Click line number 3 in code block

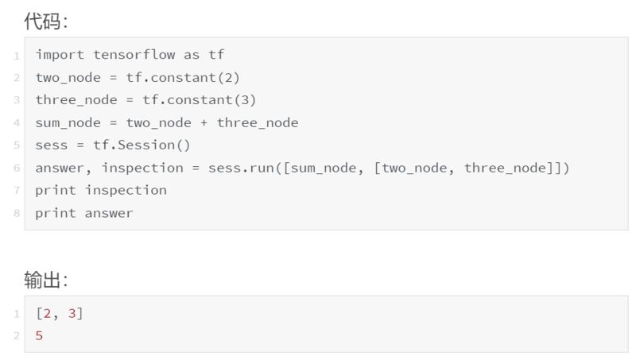point(16,100)
